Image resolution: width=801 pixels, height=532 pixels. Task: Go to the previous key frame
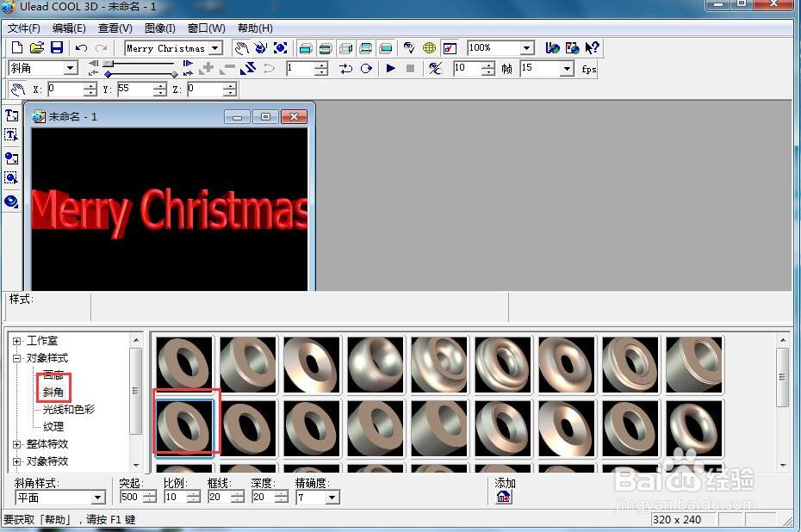click(x=93, y=64)
